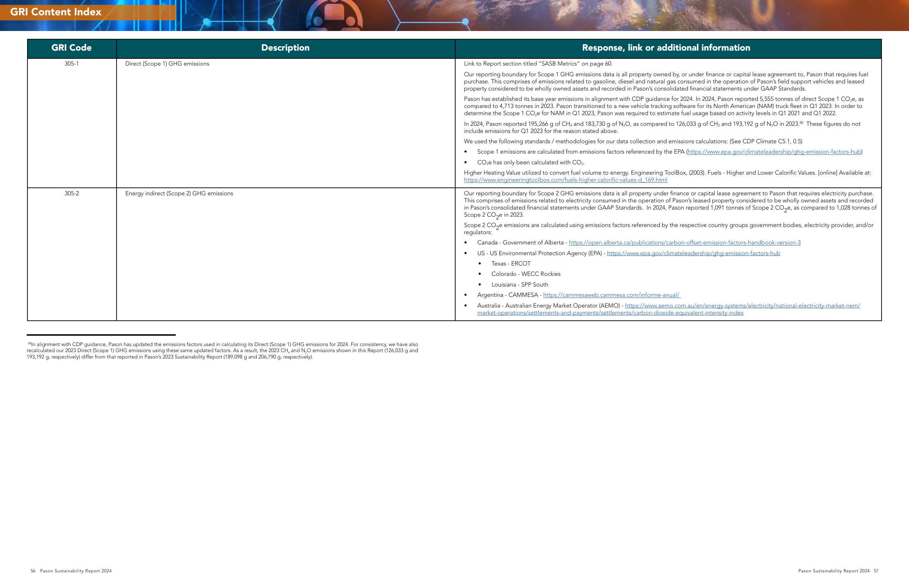Select Direct (Scope 1) GHG emissions description
The height and width of the screenshot is (588, 909).
click(x=167, y=64)
